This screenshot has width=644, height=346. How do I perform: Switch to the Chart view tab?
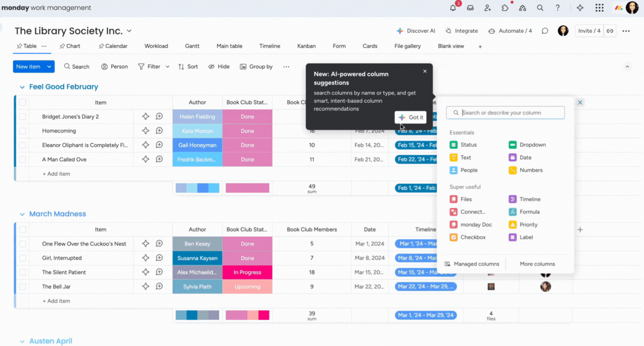click(x=70, y=46)
